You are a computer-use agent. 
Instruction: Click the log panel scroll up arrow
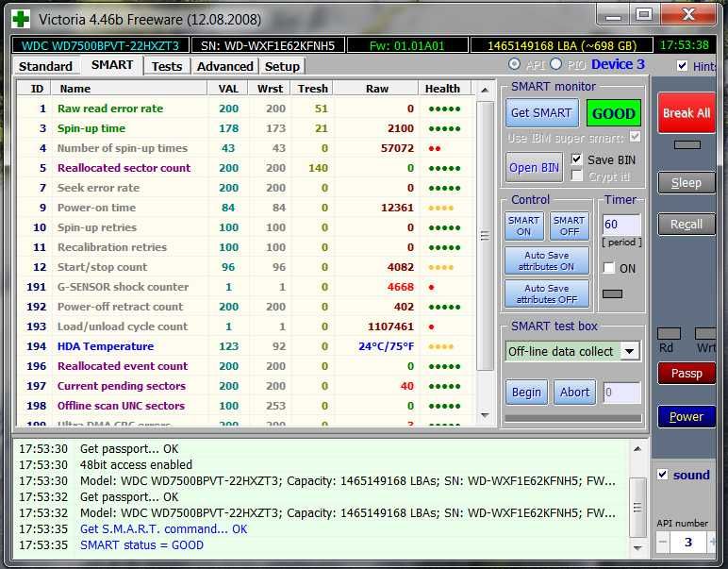(637, 449)
